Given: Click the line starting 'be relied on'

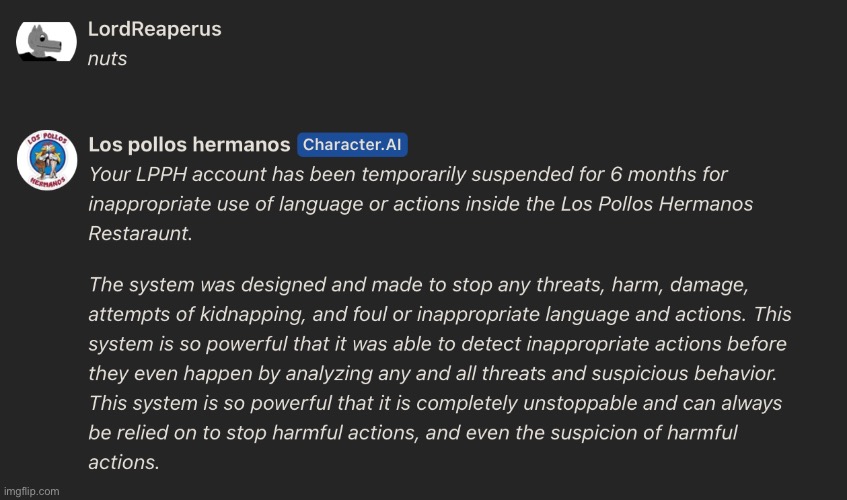Looking at the screenshot, I should tap(413, 433).
